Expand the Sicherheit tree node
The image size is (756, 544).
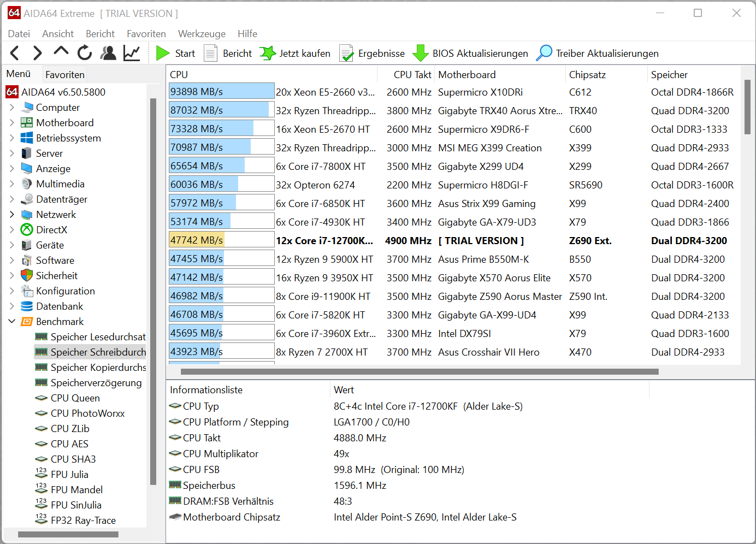click(12, 276)
